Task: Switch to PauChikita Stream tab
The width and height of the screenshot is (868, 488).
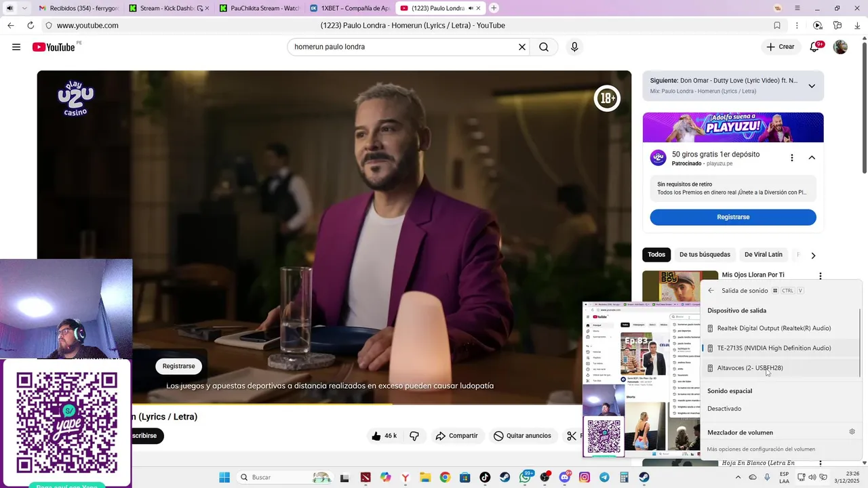Action: [260, 8]
